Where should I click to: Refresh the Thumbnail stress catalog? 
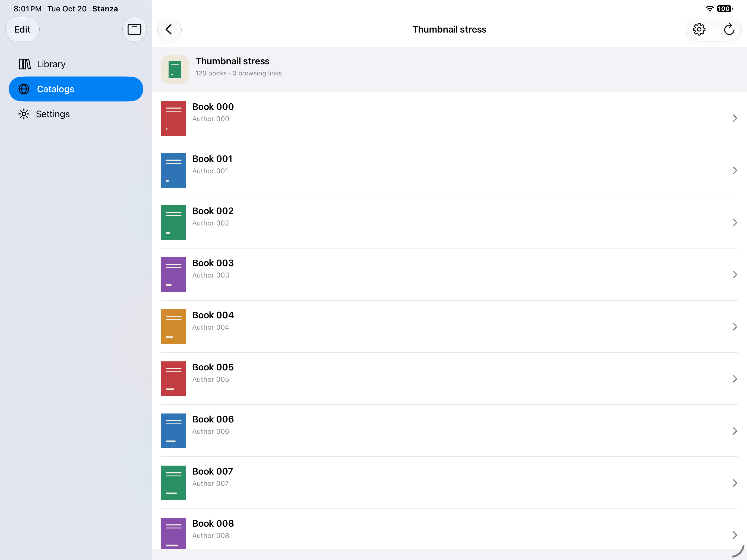[x=729, y=29]
